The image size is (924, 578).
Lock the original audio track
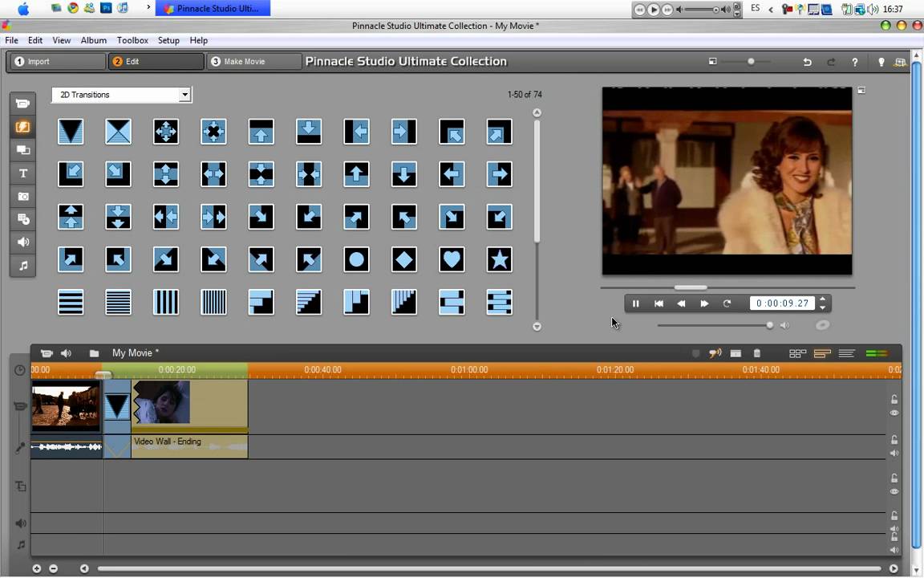894,439
